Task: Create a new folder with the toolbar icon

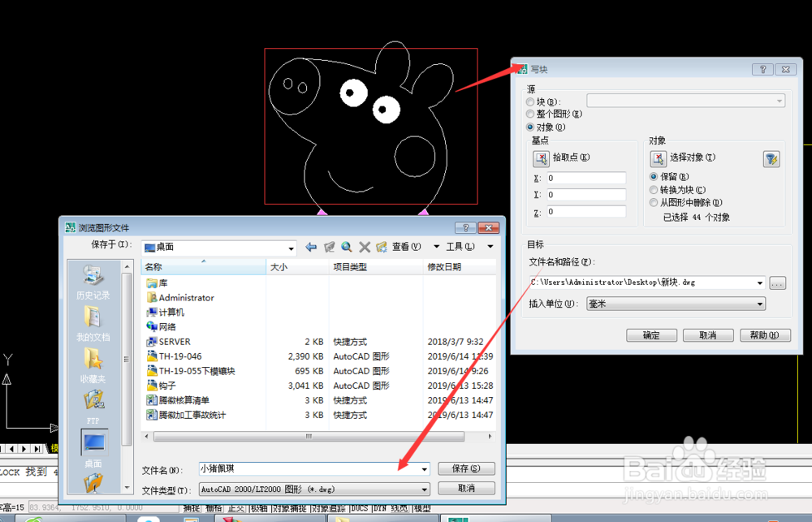Action: [382, 247]
